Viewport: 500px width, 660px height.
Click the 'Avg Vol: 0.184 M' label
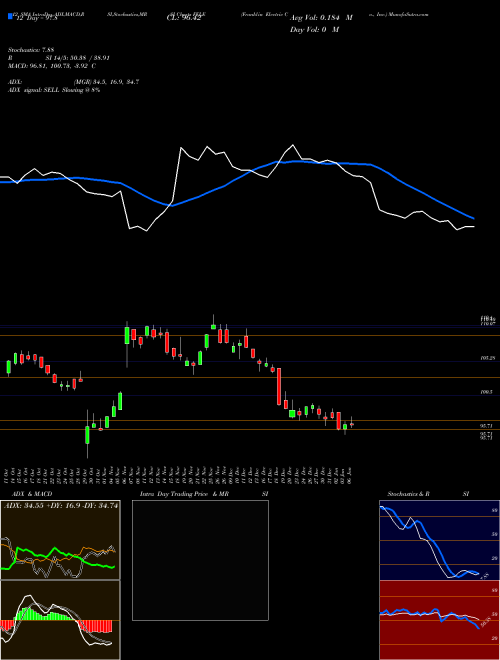click(321, 18)
